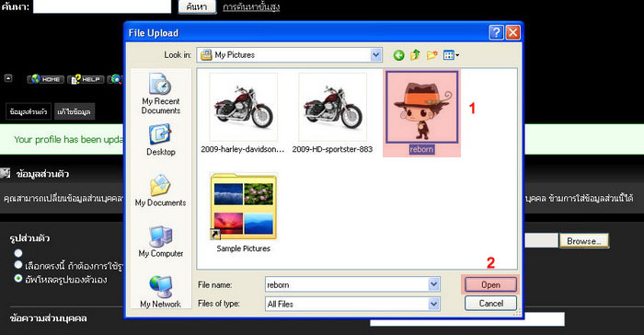Open My Recent Documents in sidebar

(161, 94)
